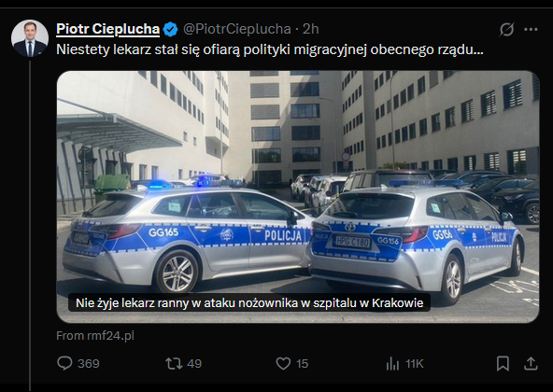
Task: Open the police cars article image
Action: pos(298,197)
